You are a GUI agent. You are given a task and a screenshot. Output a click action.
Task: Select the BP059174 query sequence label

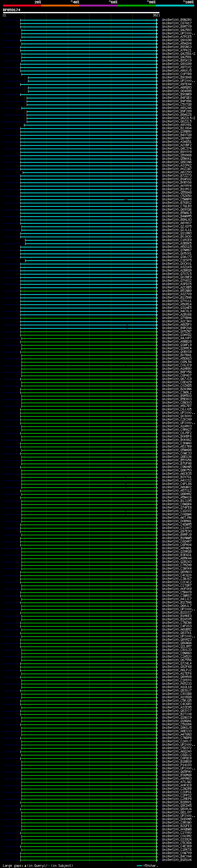coord(11,10)
